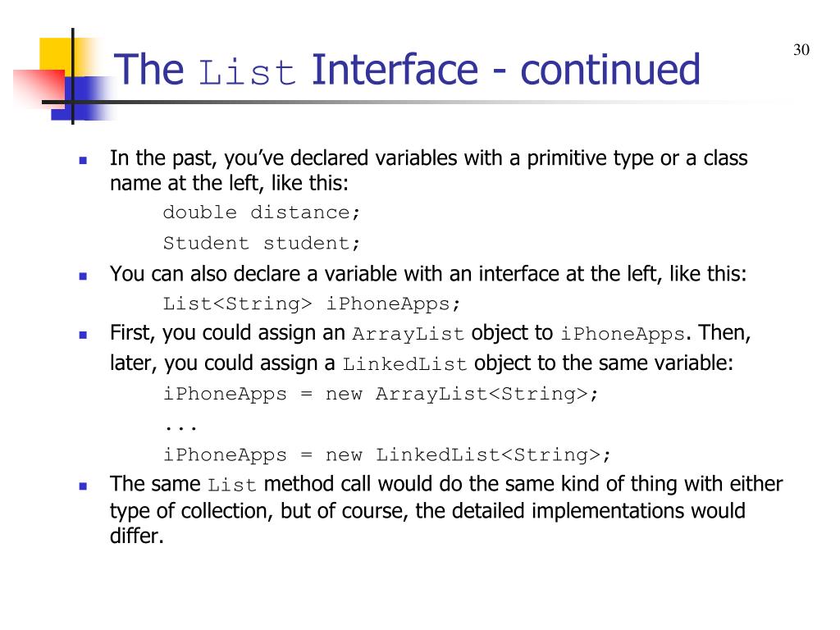Click the word 'List' in the title
840x630 pixels.
pyautogui.click(x=247, y=72)
